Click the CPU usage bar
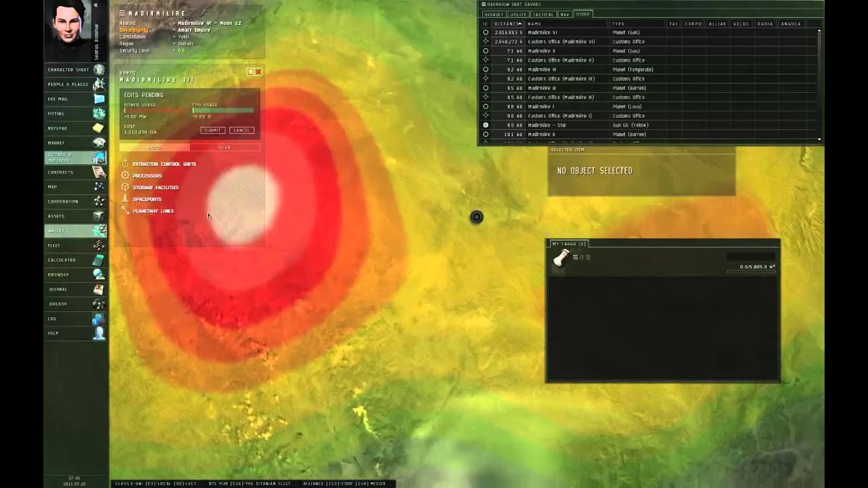This screenshot has height=488, width=868. pos(223,110)
